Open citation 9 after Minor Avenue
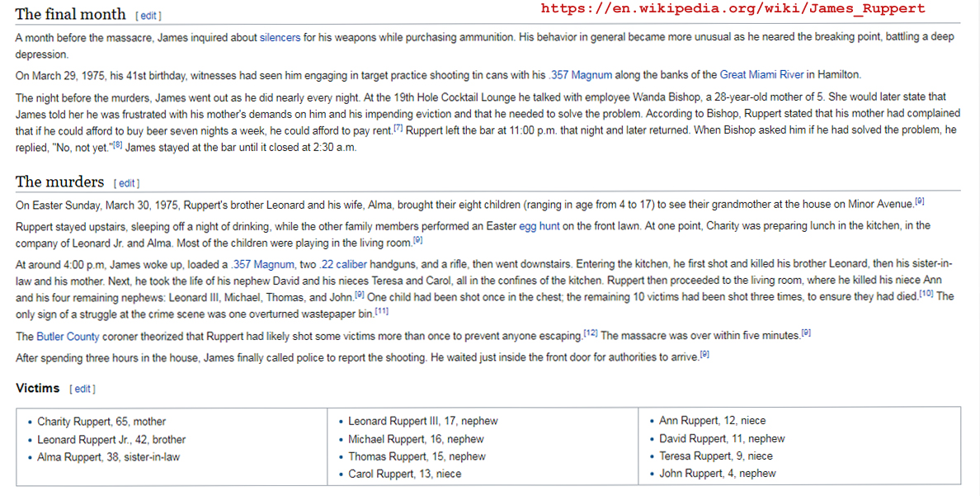The width and height of the screenshot is (980, 496). click(x=919, y=201)
